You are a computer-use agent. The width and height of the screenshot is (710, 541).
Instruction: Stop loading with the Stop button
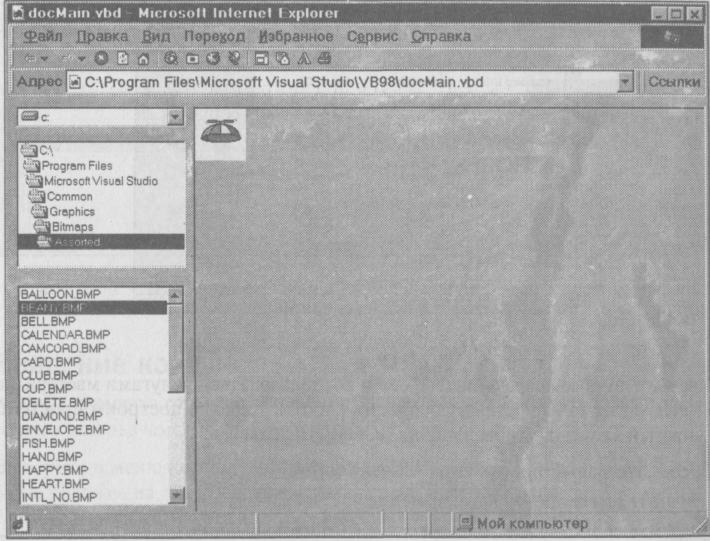[101, 58]
